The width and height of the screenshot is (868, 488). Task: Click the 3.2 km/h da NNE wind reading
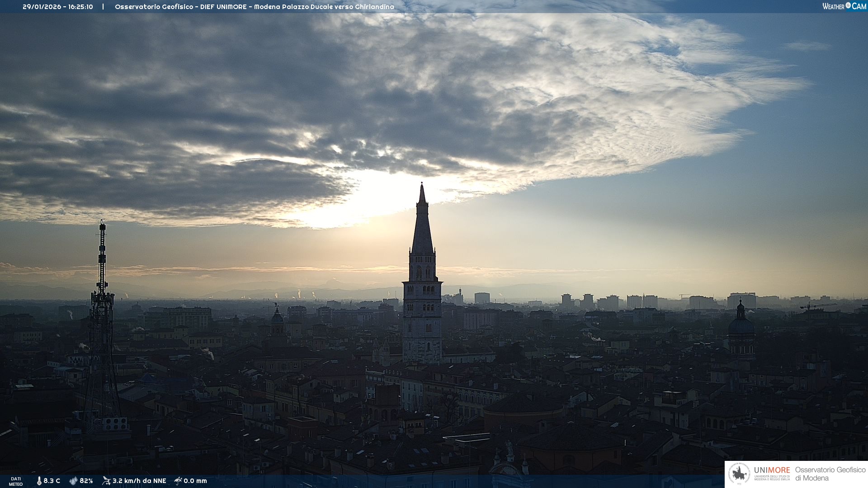point(139,481)
